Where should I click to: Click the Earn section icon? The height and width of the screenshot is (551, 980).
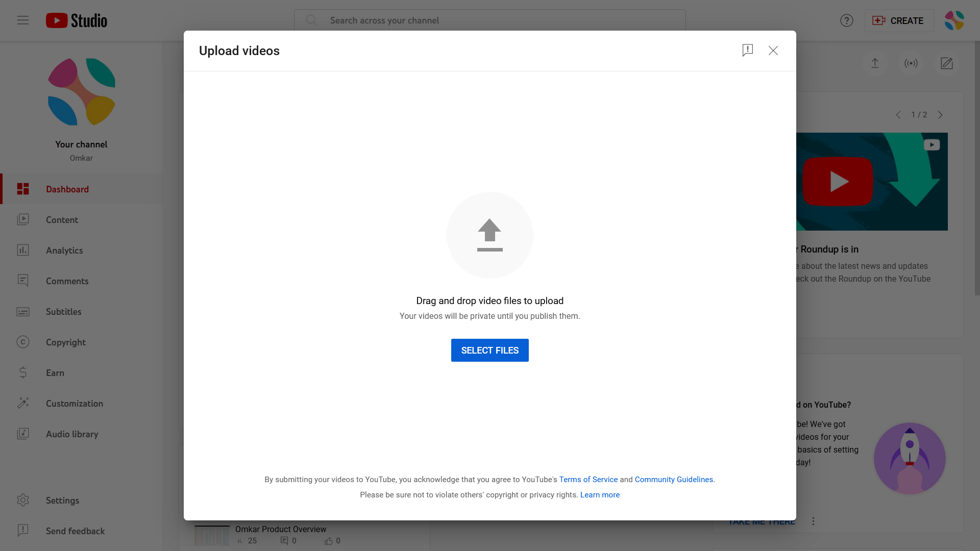[x=23, y=373]
